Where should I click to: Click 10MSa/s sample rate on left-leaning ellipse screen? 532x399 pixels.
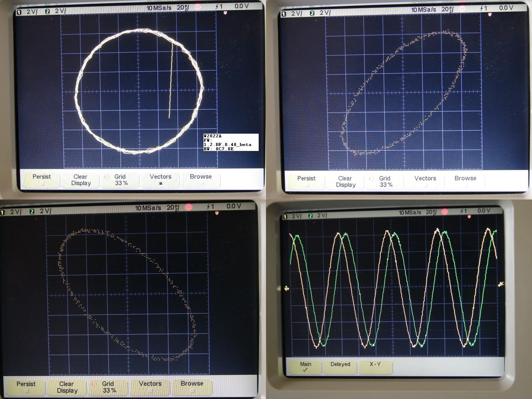click(x=148, y=208)
